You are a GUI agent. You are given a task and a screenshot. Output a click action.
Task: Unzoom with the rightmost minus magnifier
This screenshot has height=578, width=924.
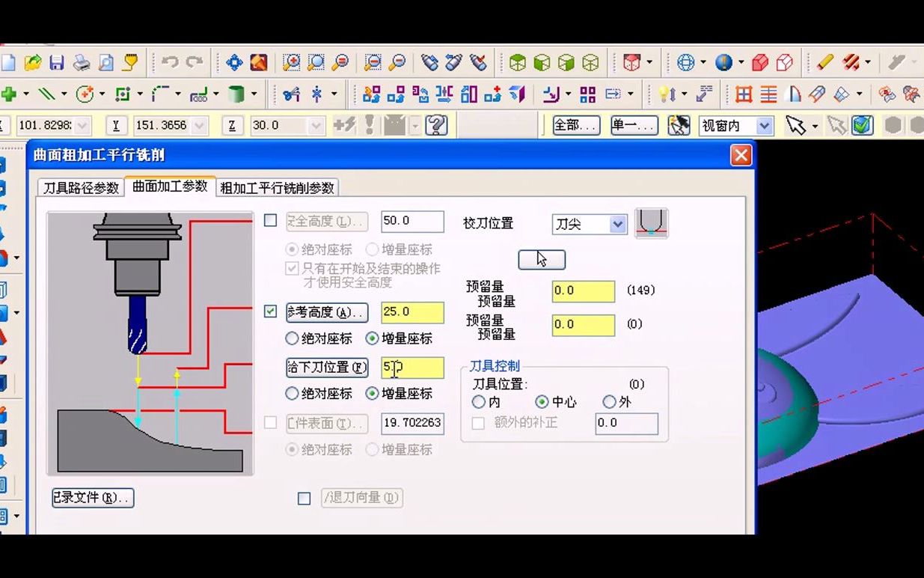[397, 63]
